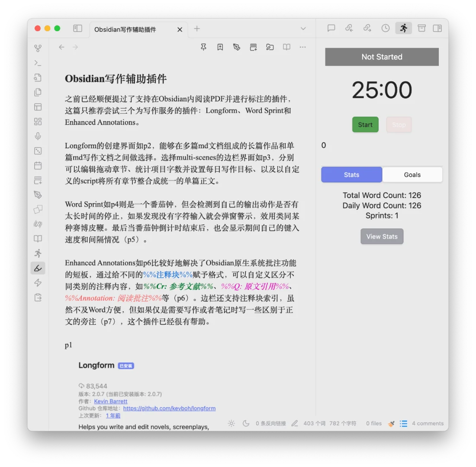Click the Not Started status bar
476x467 pixels.
(x=382, y=57)
